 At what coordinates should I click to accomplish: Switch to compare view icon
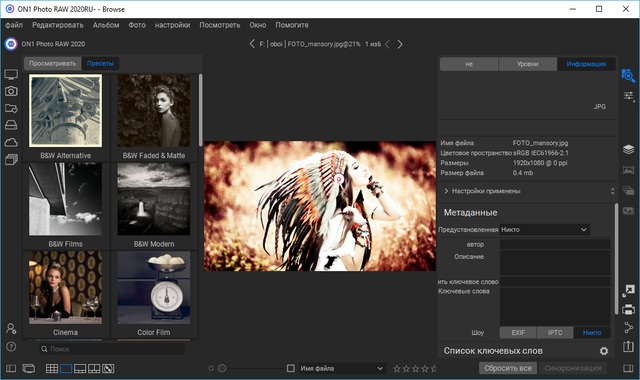tap(94, 369)
